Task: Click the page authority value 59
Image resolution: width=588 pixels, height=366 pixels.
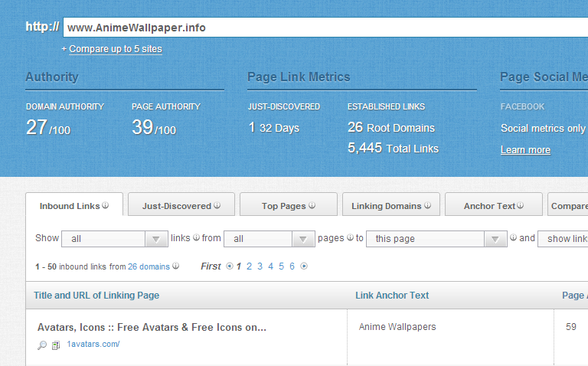Action: pos(570,327)
